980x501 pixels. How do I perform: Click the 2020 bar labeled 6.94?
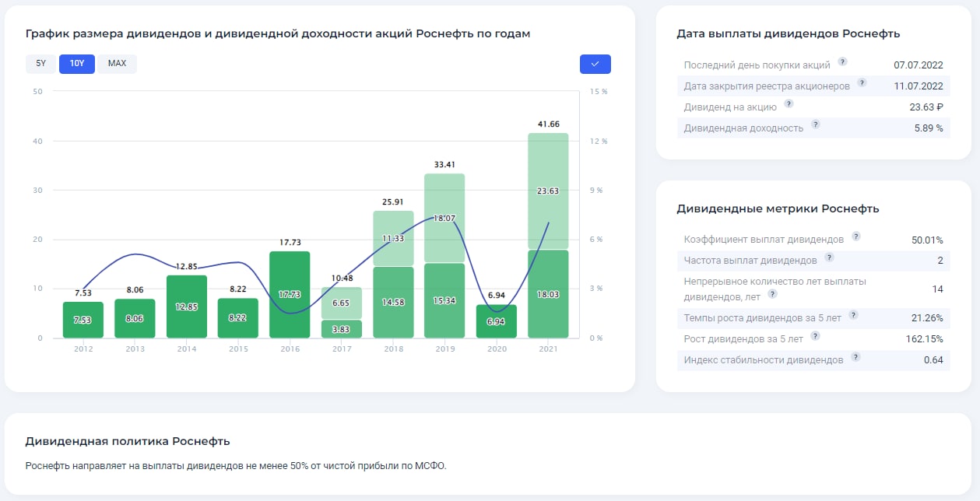click(497, 321)
